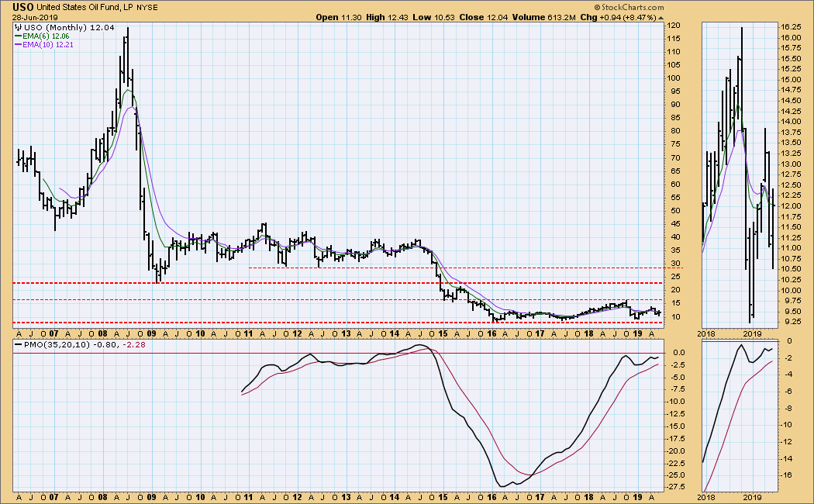The height and width of the screenshot is (504, 814).
Task: Click the -27.5 label on the PMO axis
Action: [x=675, y=487]
